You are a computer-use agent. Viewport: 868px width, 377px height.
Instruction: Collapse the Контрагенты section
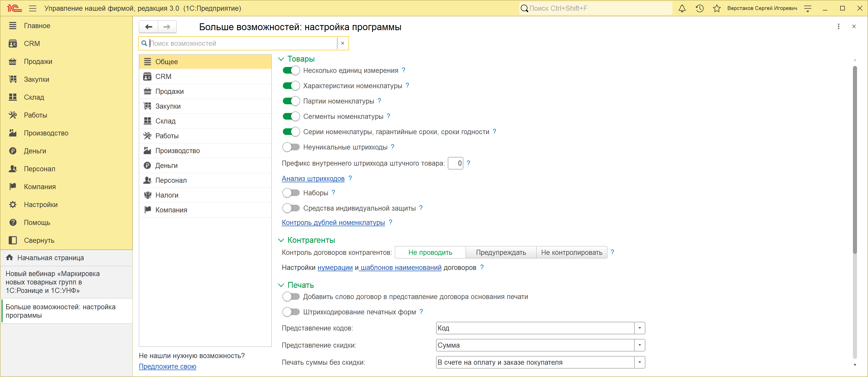click(x=281, y=240)
